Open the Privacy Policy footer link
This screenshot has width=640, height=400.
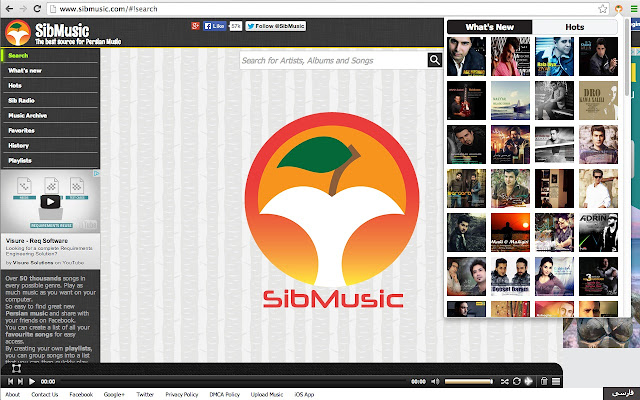182,394
